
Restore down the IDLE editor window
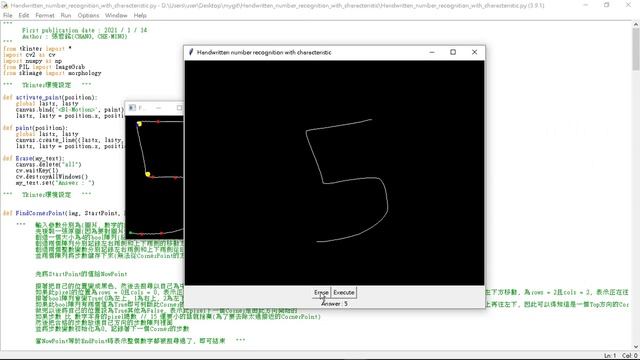coord(607,5)
